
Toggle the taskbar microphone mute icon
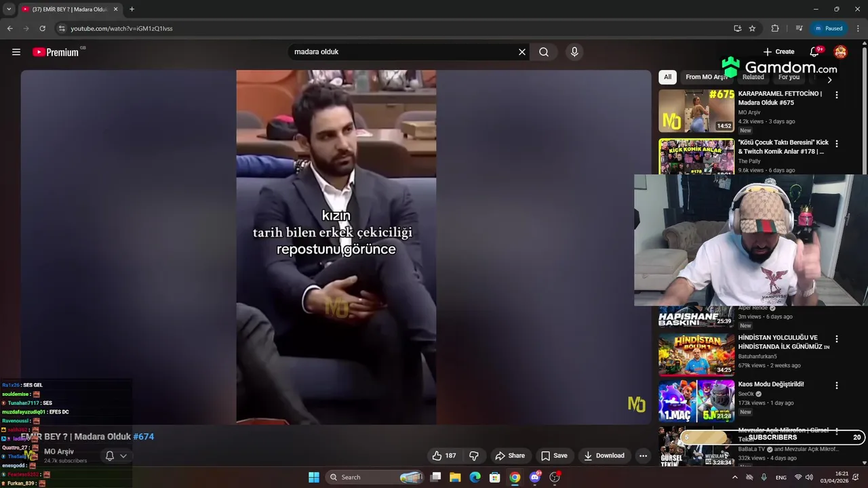(x=764, y=477)
